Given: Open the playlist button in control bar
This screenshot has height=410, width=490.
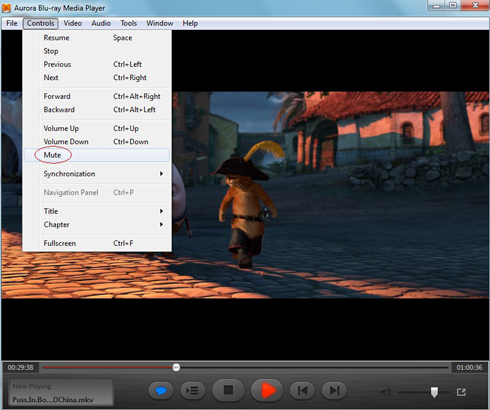Looking at the screenshot, I should [192, 390].
